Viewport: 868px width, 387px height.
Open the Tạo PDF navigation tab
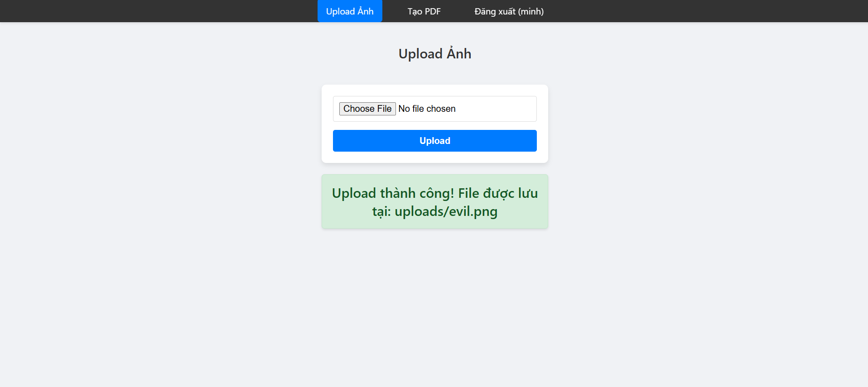coord(424,11)
